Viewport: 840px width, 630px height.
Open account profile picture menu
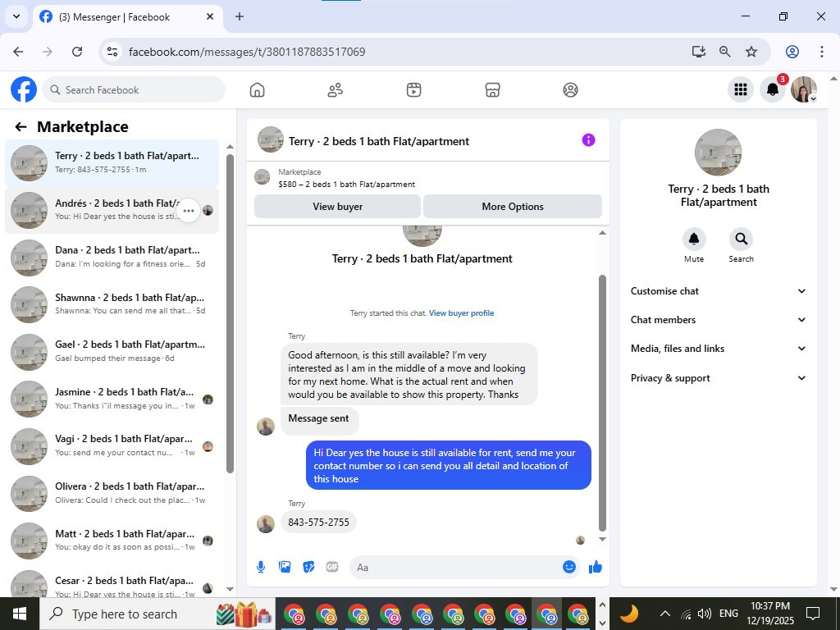click(804, 89)
